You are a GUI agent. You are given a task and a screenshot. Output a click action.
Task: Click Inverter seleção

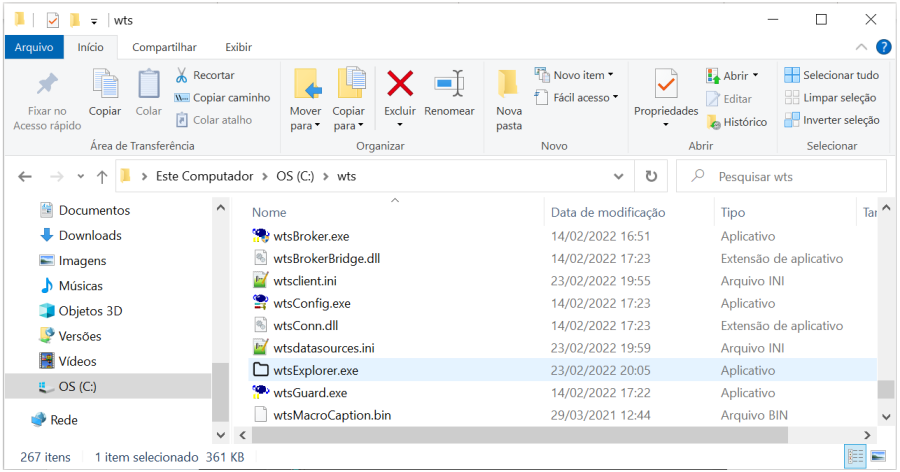832,120
